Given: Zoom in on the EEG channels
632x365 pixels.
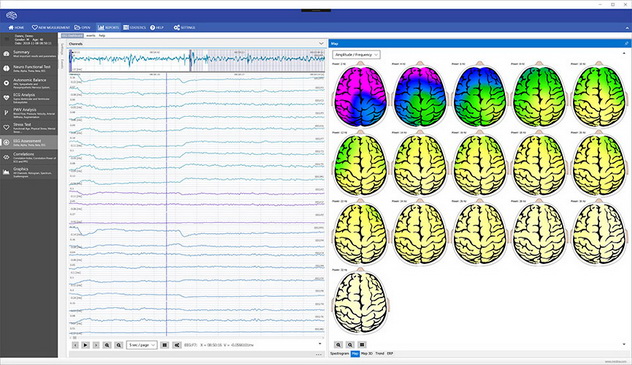Looking at the screenshot, I should pos(107,345).
